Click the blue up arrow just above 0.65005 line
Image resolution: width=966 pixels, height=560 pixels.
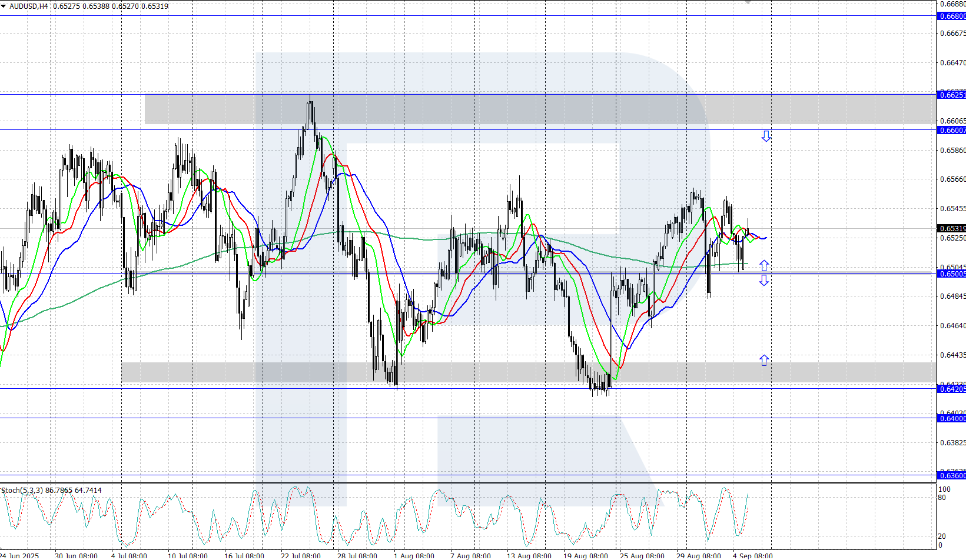[x=763, y=265]
